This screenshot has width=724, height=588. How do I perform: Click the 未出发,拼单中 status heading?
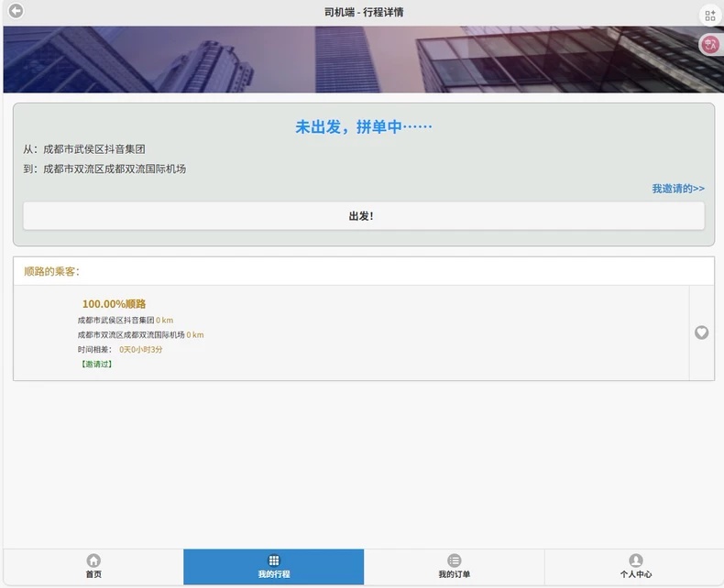coord(364,126)
